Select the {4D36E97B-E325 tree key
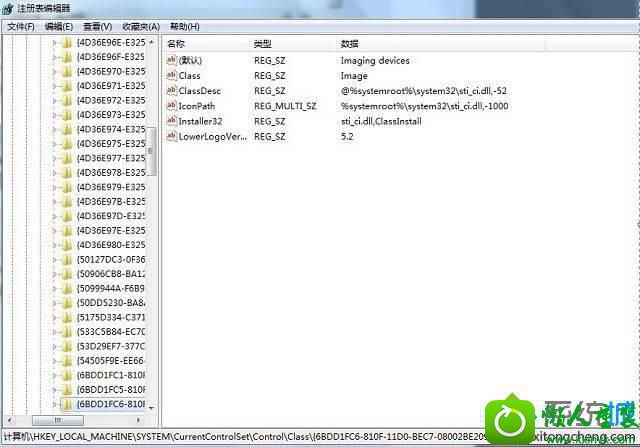Screen dimensions: 640x447 pyautogui.click(x=111, y=202)
